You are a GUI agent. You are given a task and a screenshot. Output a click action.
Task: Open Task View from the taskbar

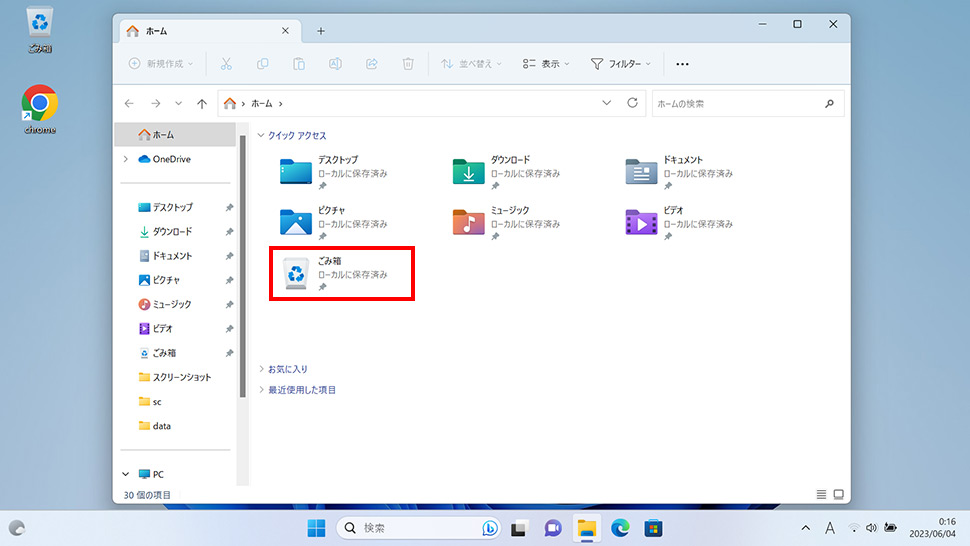[x=518, y=528]
